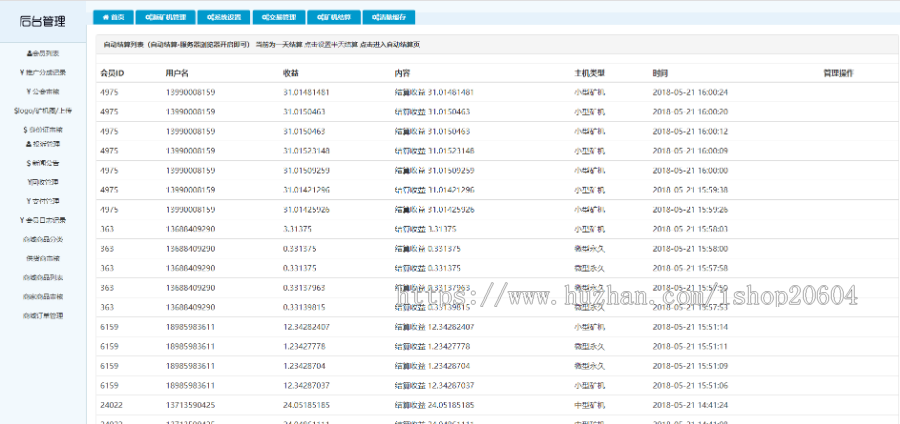
Task: Go to 回收管理 in the sidebar
Action: [43, 182]
